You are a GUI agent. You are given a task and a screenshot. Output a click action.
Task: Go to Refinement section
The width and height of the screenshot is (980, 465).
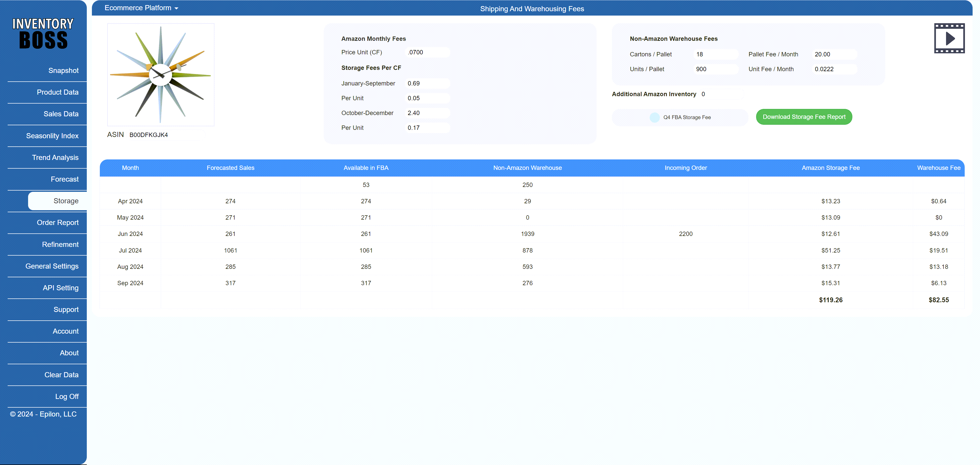pos(60,244)
